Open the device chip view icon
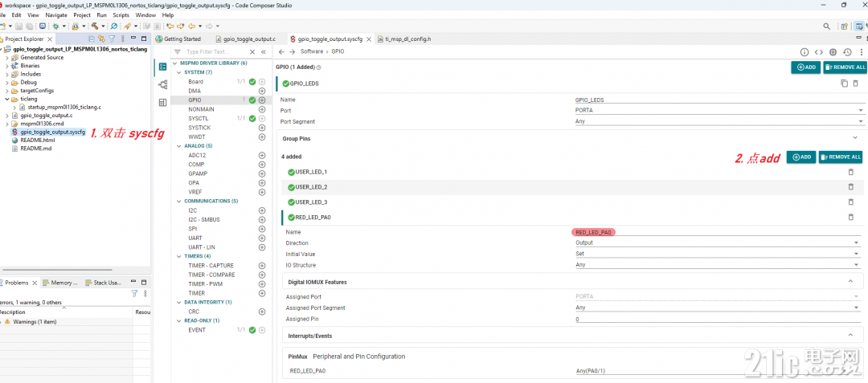Image resolution: width=868 pixels, height=383 pixels. click(x=833, y=52)
